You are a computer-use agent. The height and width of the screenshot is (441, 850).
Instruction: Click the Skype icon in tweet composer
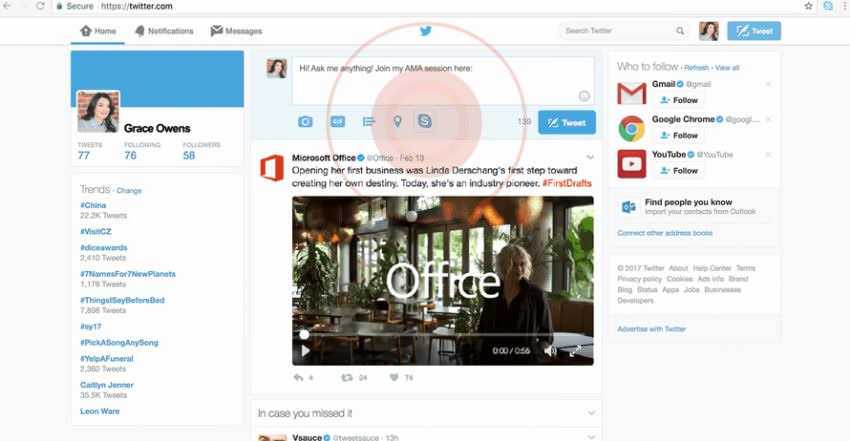(x=426, y=122)
